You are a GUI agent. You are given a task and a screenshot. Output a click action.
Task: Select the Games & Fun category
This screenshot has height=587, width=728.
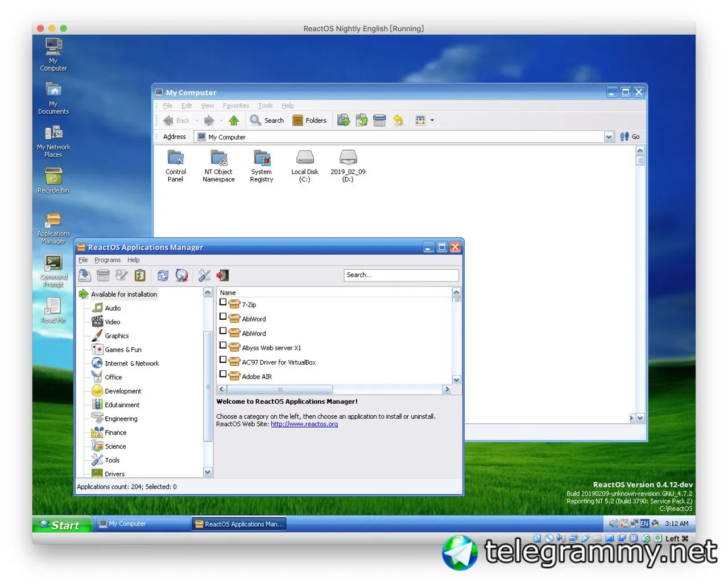(123, 350)
